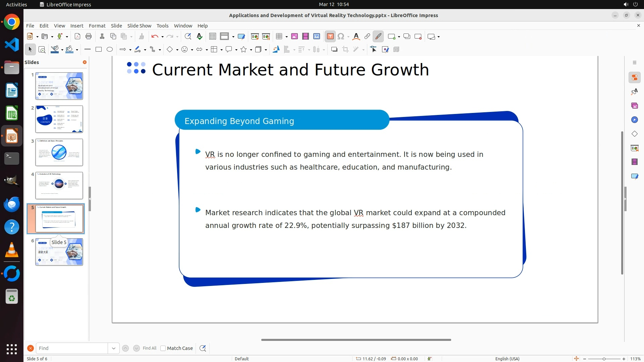Expand the Stars and Banners shapes dropdown
This screenshot has height=362, width=644.
[x=251, y=50]
